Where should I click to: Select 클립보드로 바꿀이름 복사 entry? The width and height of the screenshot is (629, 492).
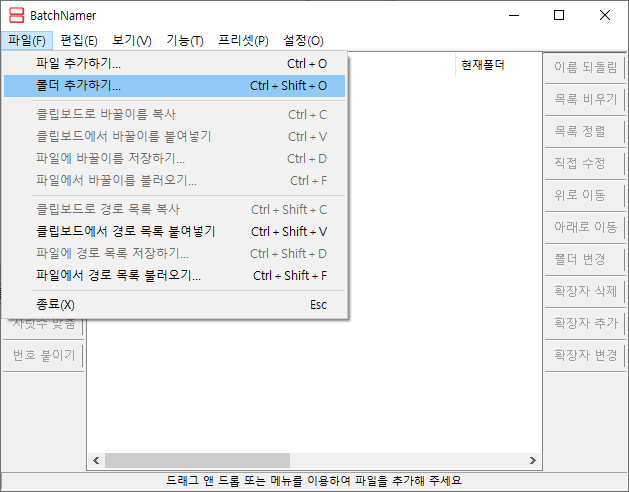click(174, 115)
